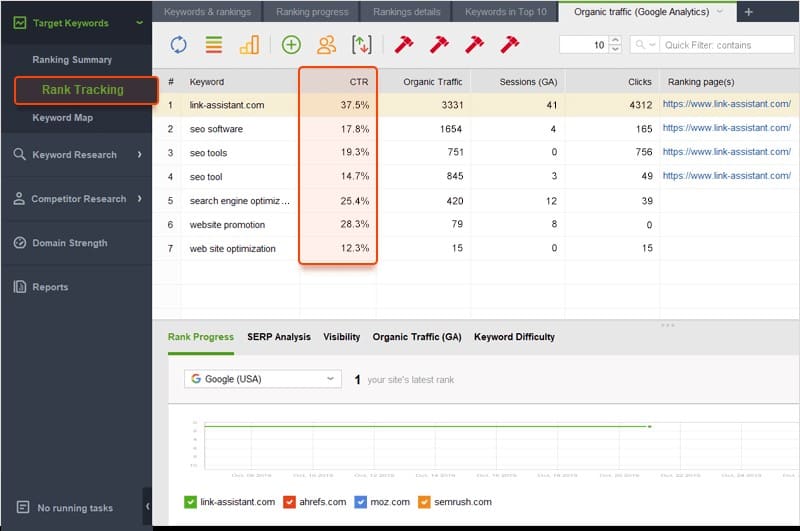800x531 pixels.
Task: Sort by the Sessions (GA) column header
Action: (518, 82)
